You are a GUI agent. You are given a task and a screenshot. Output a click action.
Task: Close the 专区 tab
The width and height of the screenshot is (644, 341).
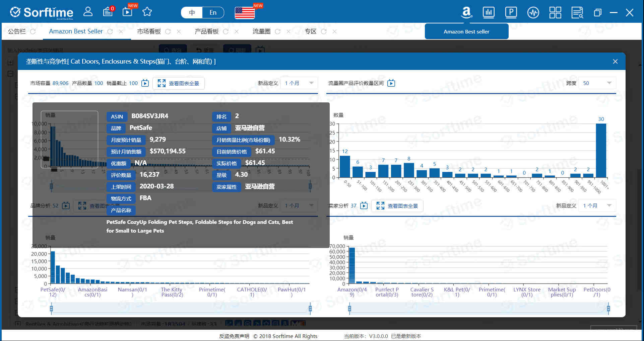point(334,31)
